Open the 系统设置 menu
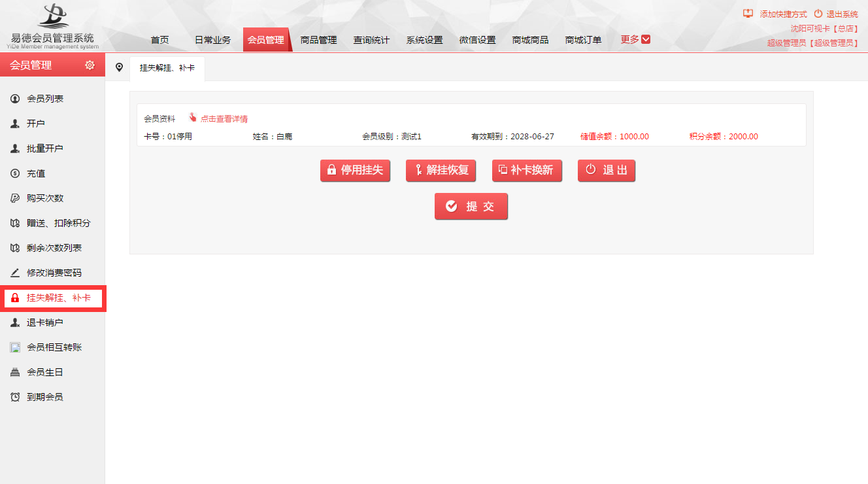868x484 pixels. pyautogui.click(x=425, y=40)
